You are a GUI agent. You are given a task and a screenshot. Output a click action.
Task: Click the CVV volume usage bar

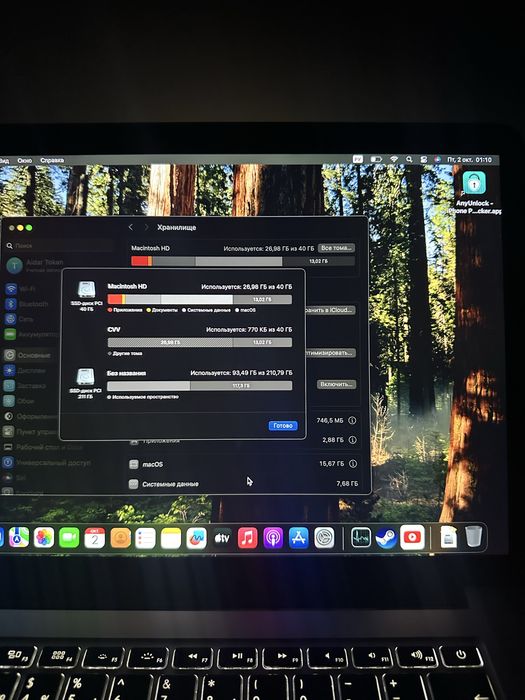pos(200,342)
